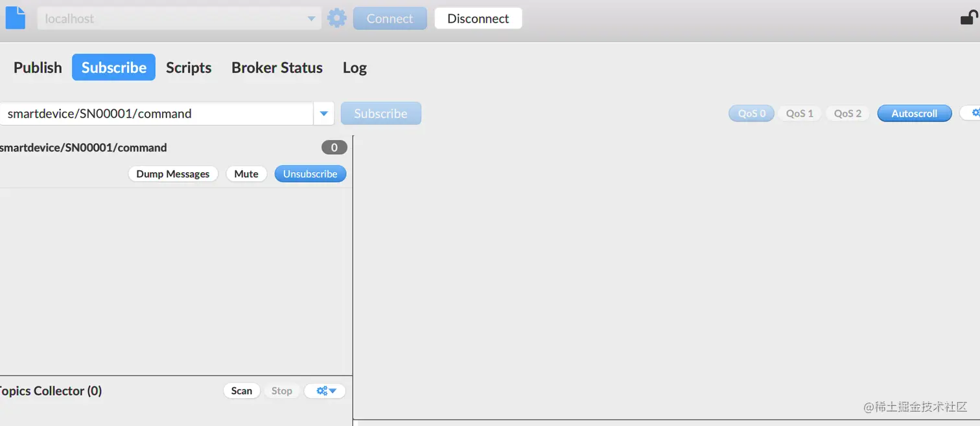Screen dimensions: 980x426
Task: Click the Disconnect button
Action: point(478,19)
